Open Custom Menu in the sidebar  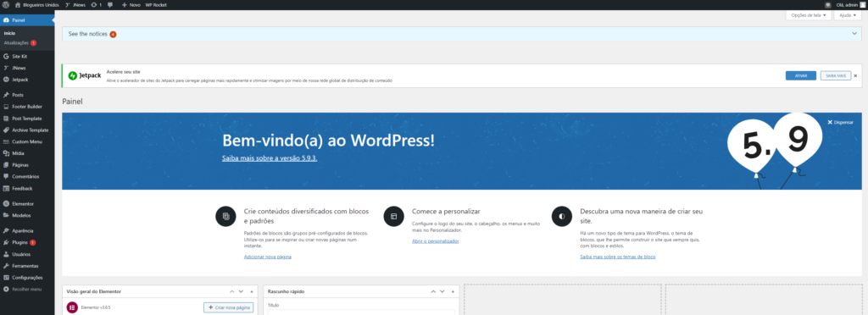27,141
